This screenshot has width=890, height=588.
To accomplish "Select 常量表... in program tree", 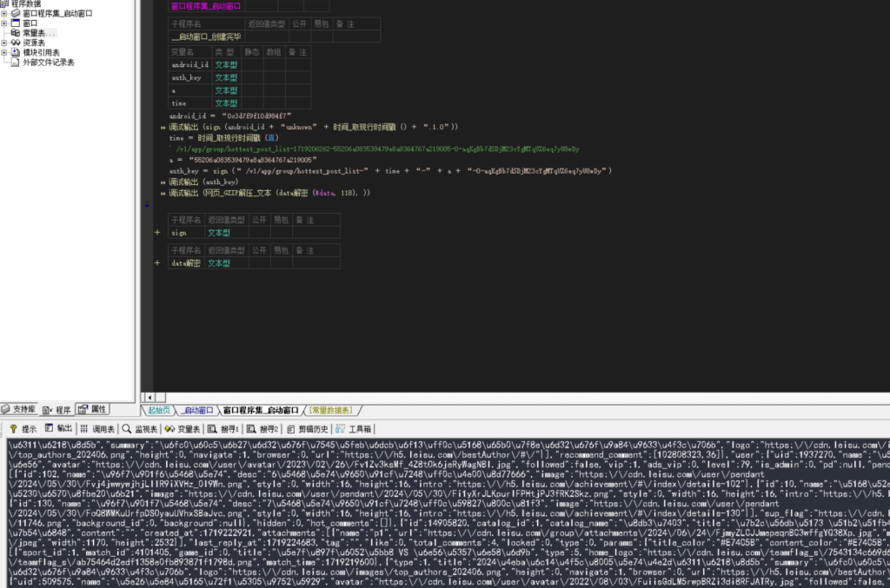I will click(x=39, y=33).
